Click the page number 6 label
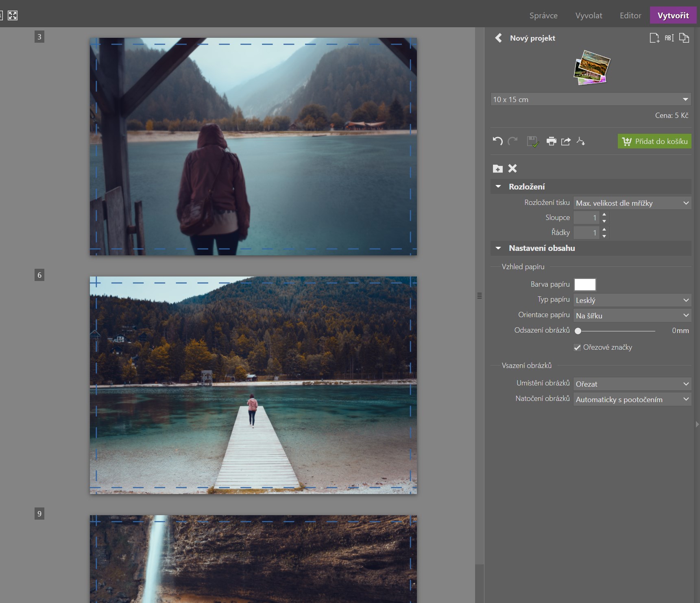The image size is (700, 603). [x=39, y=275]
